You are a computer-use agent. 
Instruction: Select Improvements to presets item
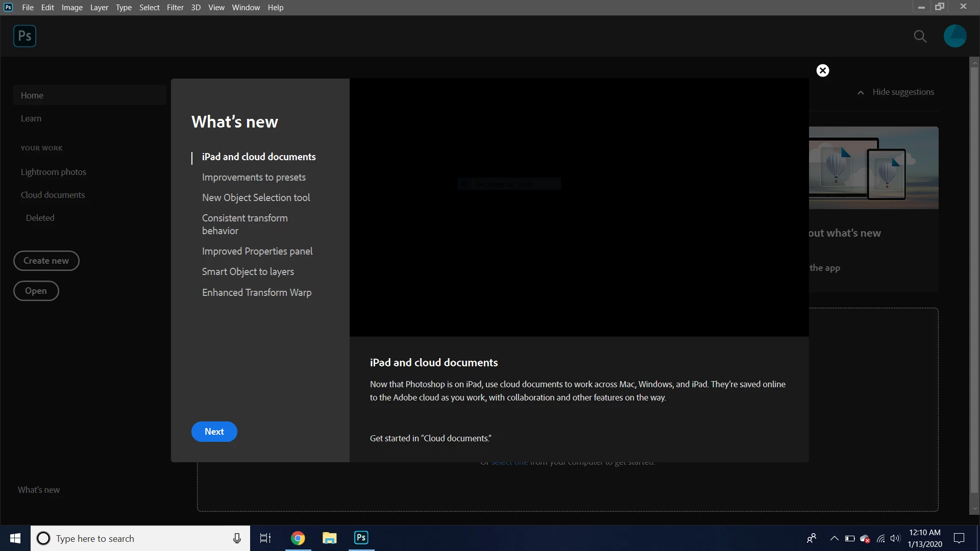254,177
